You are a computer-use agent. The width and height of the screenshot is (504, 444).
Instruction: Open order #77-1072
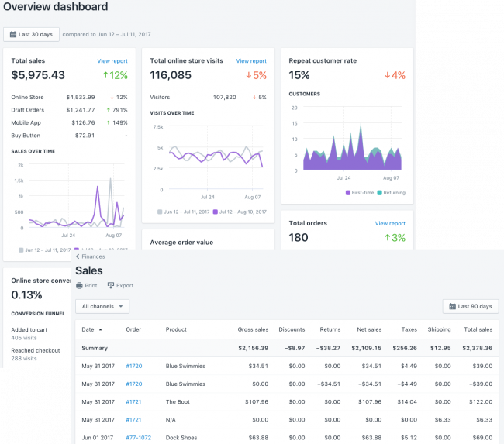(139, 438)
